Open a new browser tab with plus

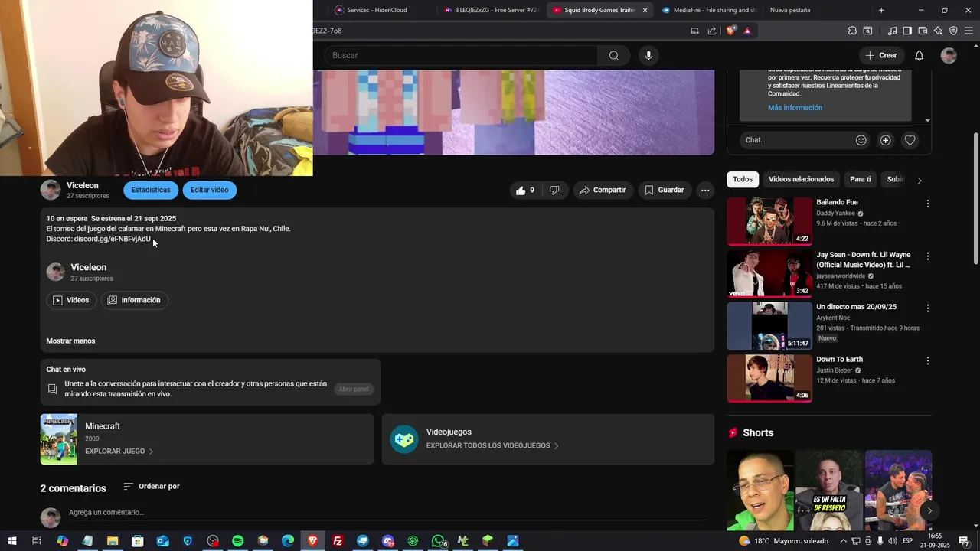[881, 10]
